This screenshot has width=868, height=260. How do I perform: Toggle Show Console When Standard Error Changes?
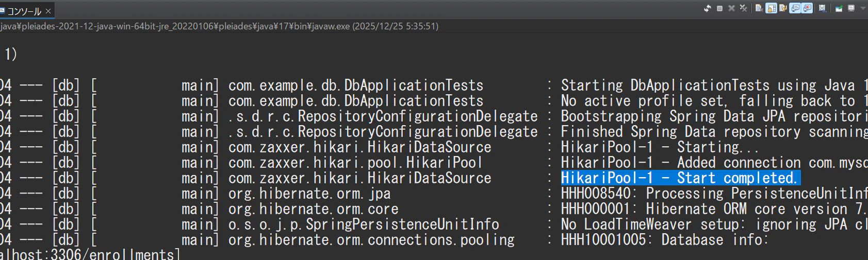point(807,8)
